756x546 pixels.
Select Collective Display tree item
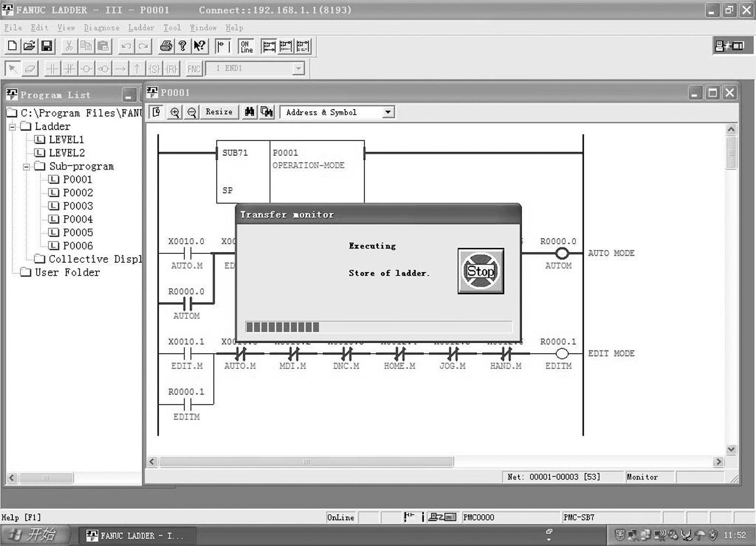[x=95, y=259]
